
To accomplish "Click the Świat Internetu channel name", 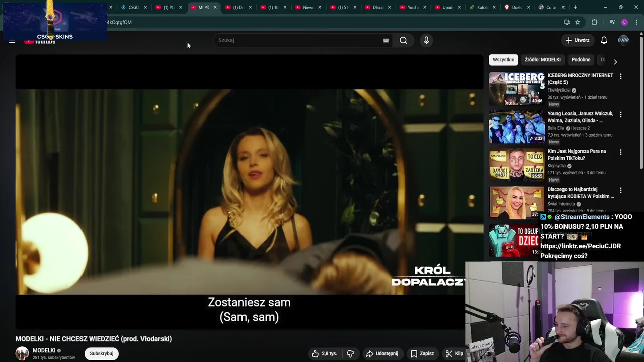I will [x=561, y=204].
